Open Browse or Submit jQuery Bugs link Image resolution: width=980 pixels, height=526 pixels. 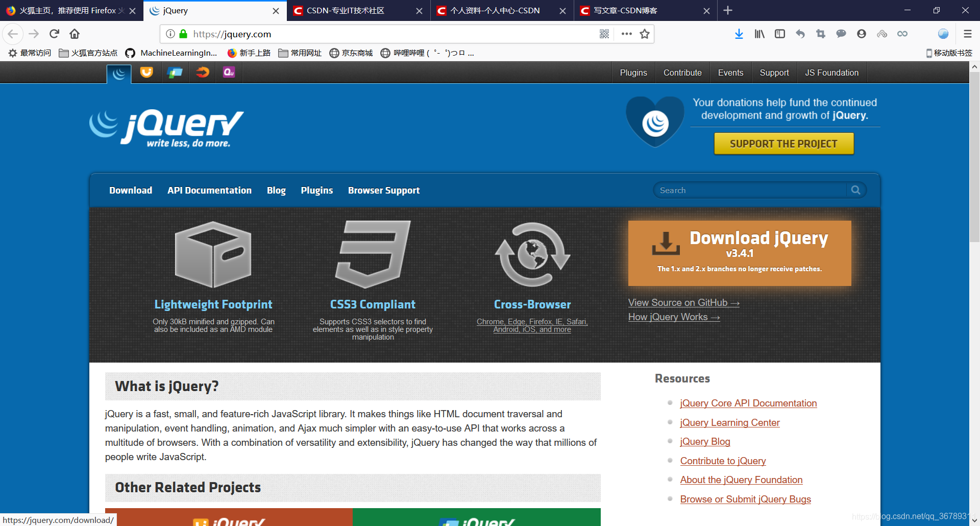(745, 499)
